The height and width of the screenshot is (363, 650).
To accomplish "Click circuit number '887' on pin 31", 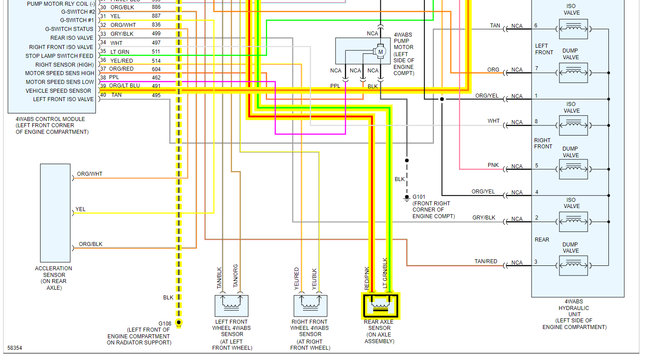I will tap(156, 16).
